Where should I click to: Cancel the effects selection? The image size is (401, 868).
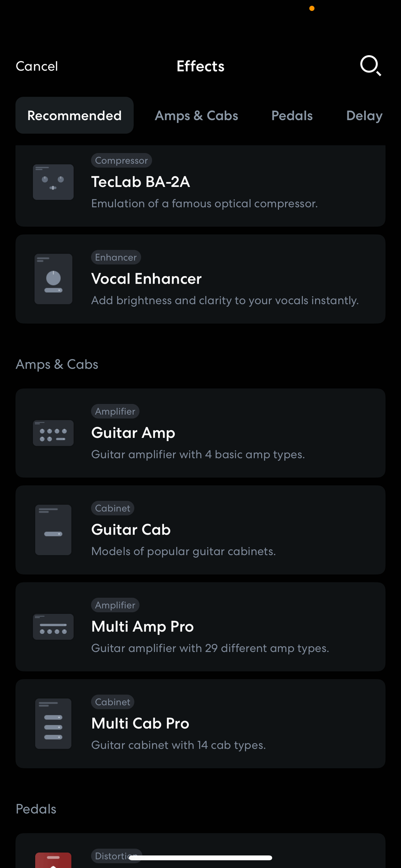pos(37,66)
